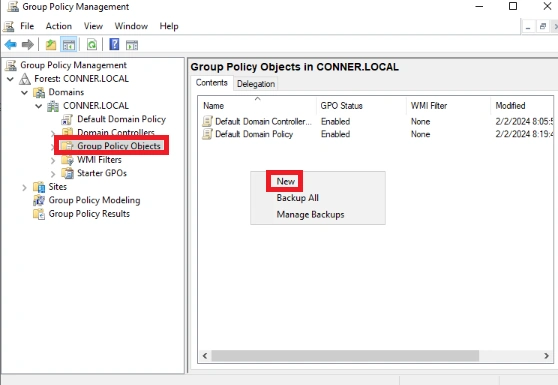Open the File menu

(x=27, y=26)
